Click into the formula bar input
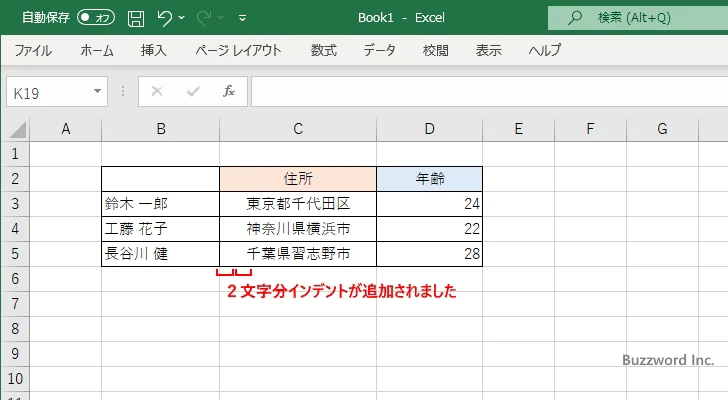 coord(490,92)
